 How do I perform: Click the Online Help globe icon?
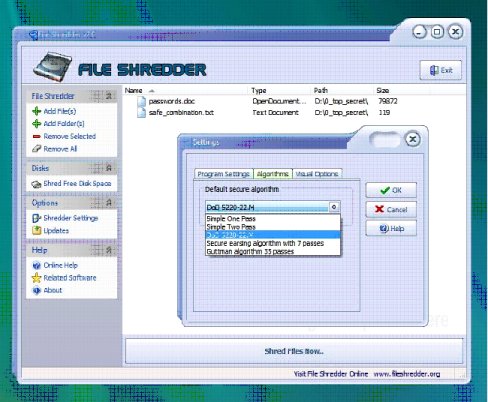(x=36, y=265)
